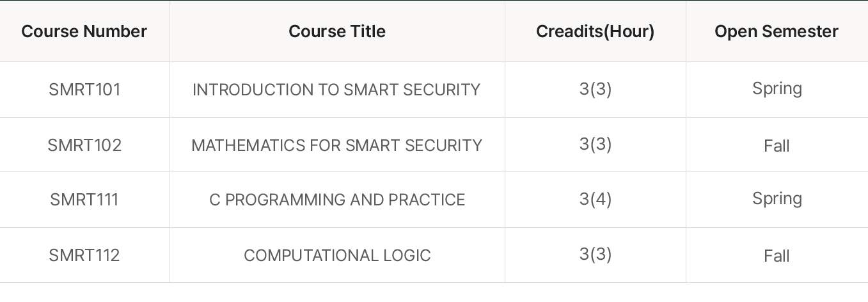
Task: Click the C Programming and Practice title
Action: (x=337, y=200)
